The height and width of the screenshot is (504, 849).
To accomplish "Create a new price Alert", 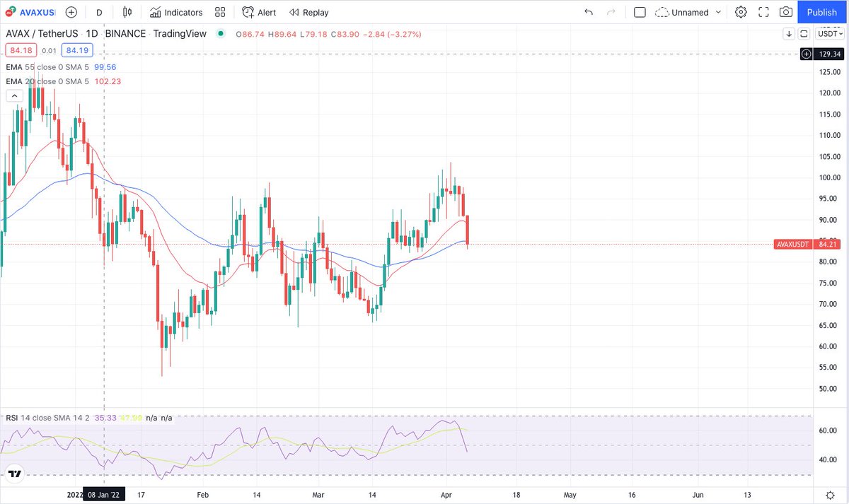I will pyautogui.click(x=259, y=12).
